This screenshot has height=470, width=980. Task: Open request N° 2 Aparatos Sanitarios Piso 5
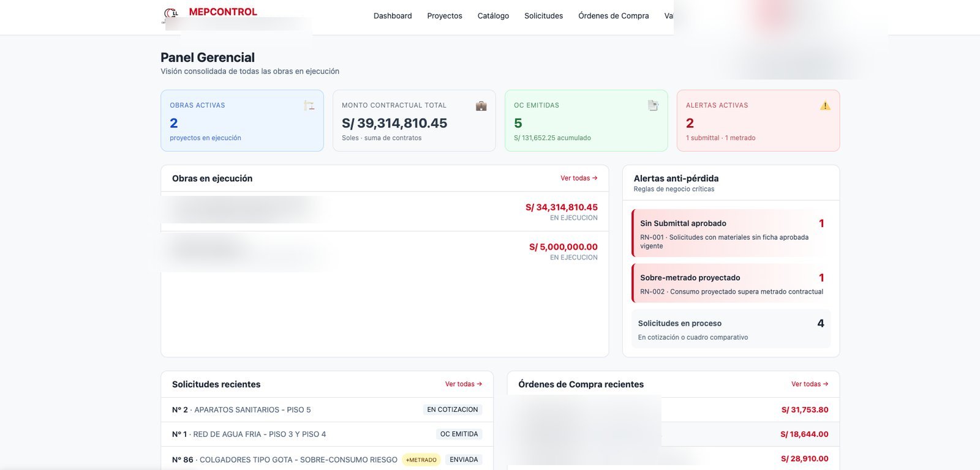[327, 410]
